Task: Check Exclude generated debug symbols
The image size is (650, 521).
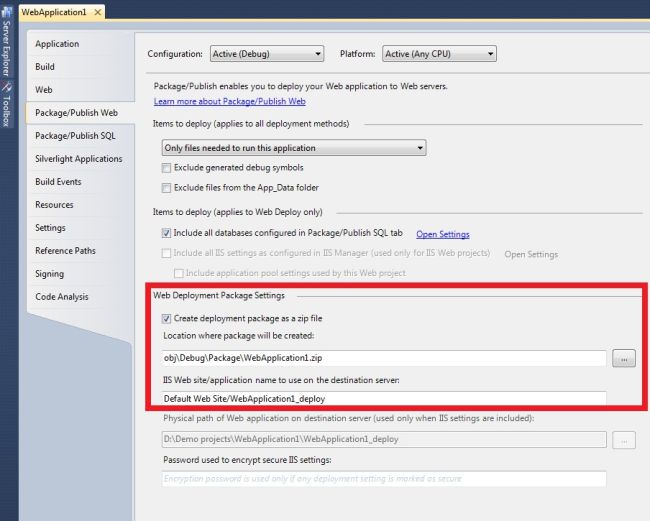Action: pos(166,168)
